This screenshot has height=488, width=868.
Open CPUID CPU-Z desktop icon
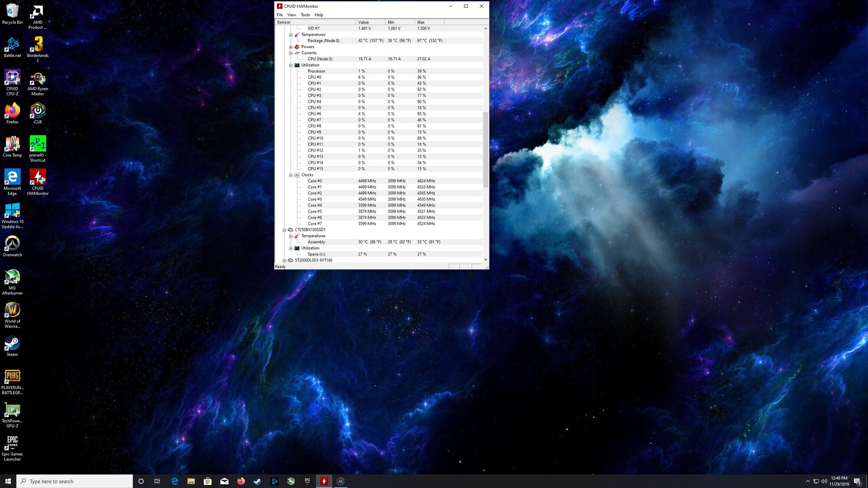point(12,78)
